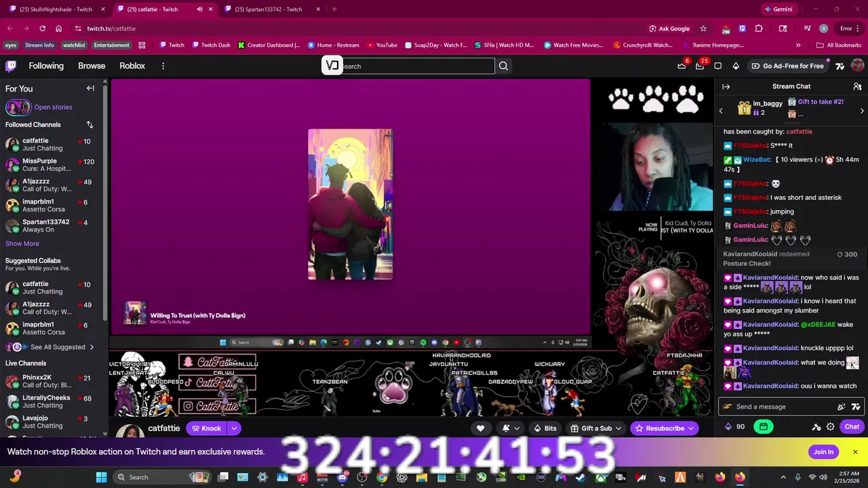Click the Knock button
Screen dimensions: 868x488
click(207, 428)
